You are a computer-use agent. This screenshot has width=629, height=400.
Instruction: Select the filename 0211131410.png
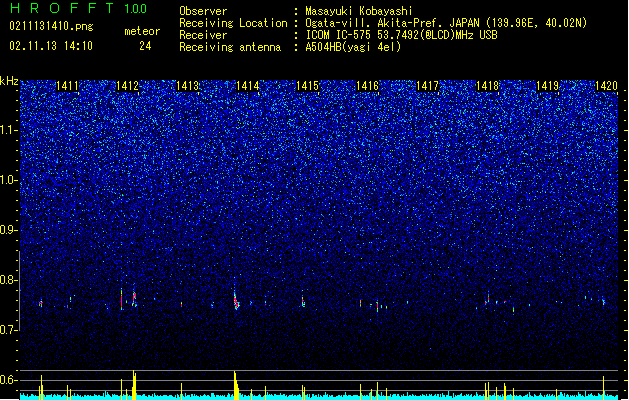coord(51,26)
